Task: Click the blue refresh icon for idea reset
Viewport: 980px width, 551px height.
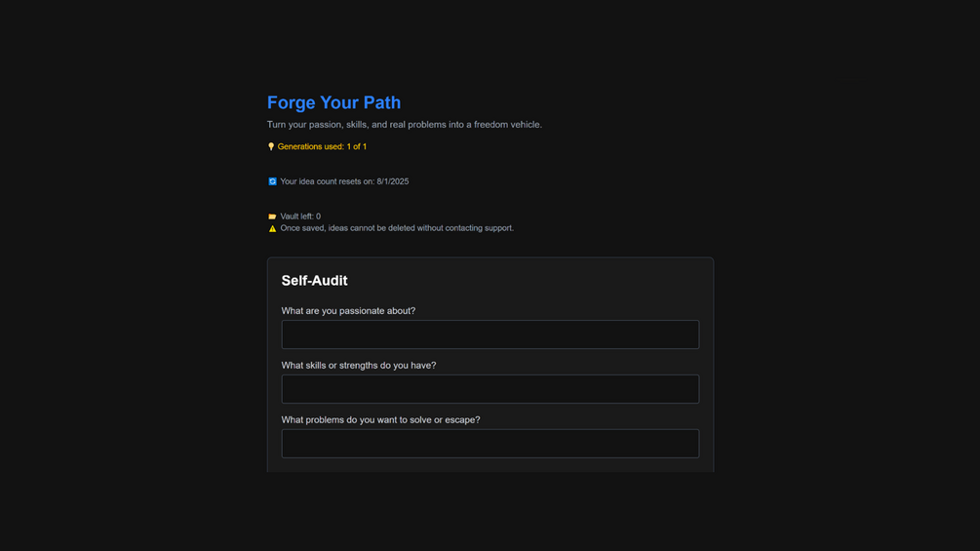Action: click(272, 181)
